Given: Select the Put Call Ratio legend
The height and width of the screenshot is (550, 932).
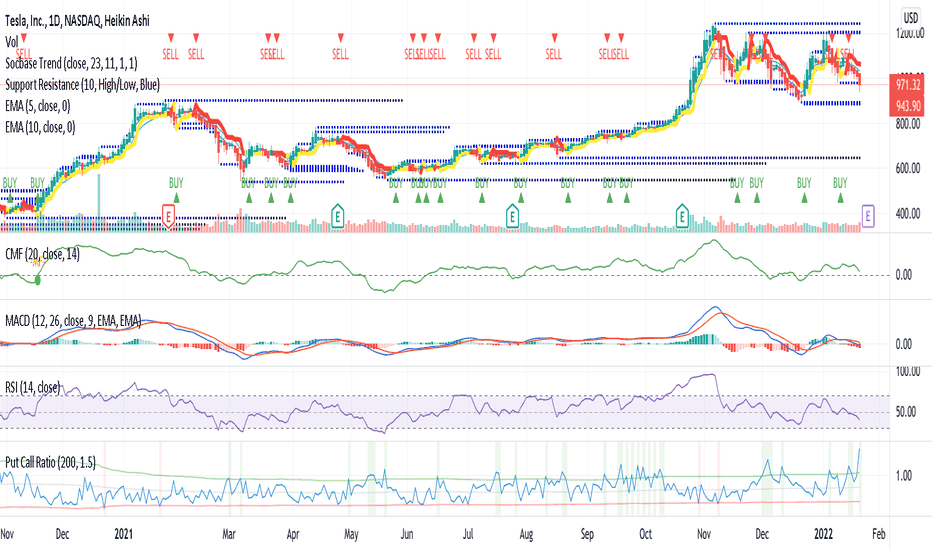Looking at the screenshot, I should point(50,462).
